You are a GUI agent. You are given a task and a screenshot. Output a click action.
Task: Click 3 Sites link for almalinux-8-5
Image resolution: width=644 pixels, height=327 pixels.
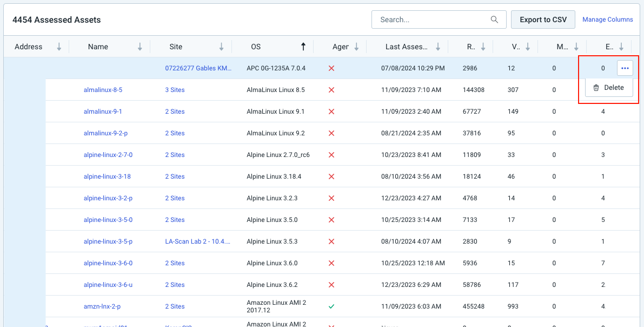click(175, 90)
